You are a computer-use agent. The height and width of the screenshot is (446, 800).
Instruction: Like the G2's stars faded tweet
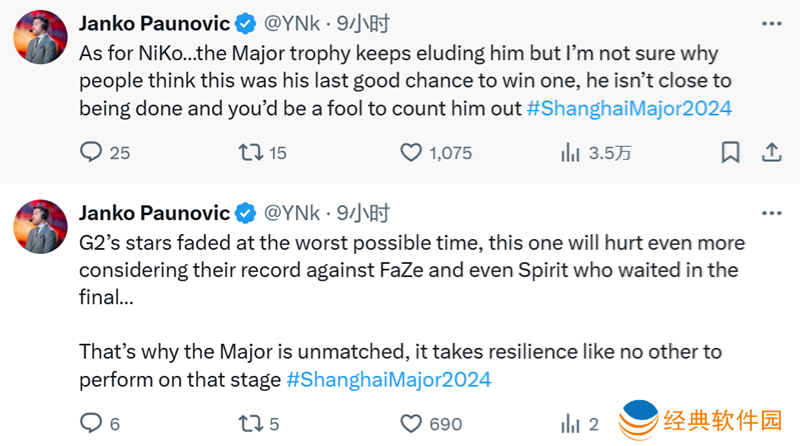411,424
